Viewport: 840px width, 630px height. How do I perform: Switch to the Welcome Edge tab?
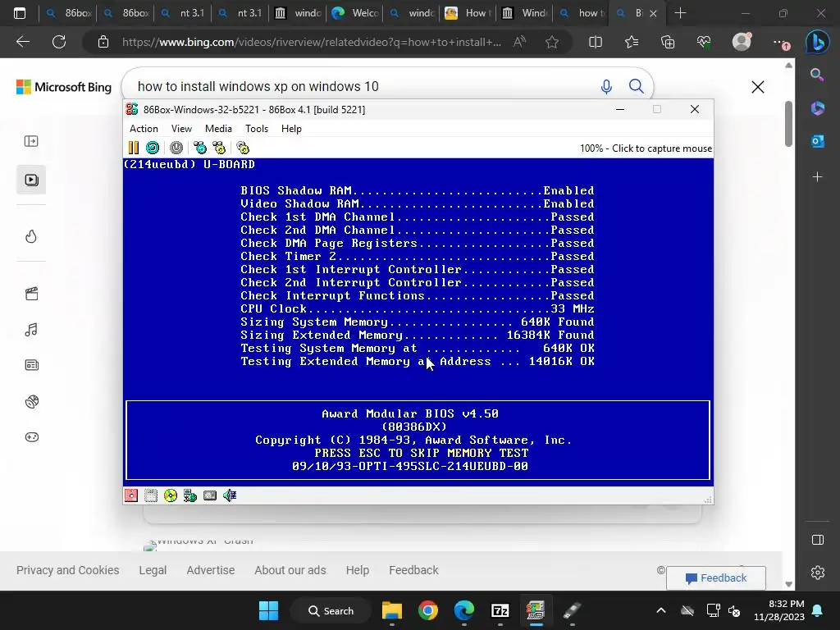(354, 13)
